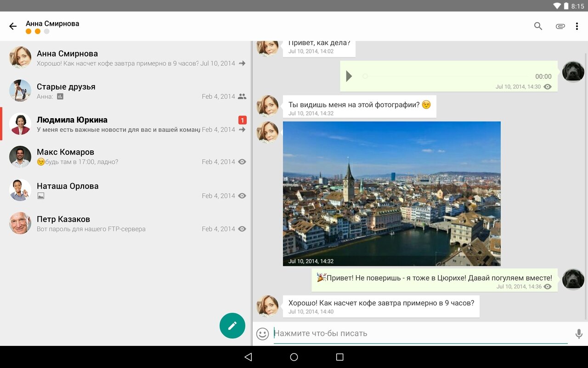
Task: Tap the unread badge on Людмила Юркина
Action: point(243,120)
